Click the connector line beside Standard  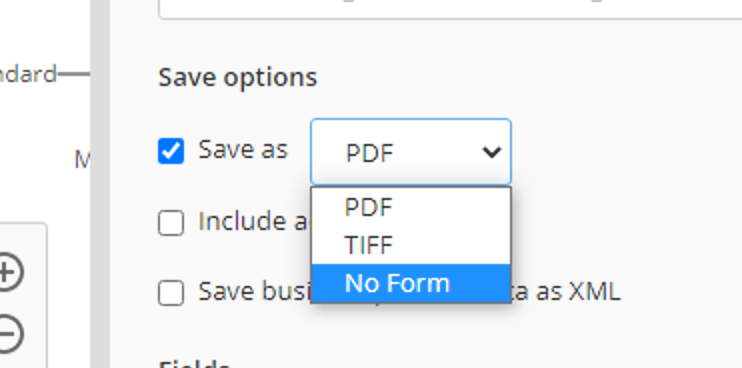(73, 74)
